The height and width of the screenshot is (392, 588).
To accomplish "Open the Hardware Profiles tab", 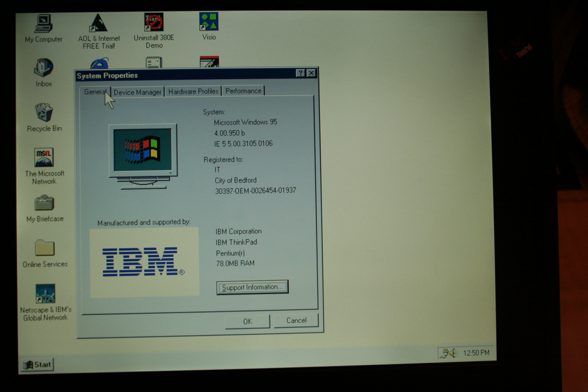I will [x=193, y=92].
